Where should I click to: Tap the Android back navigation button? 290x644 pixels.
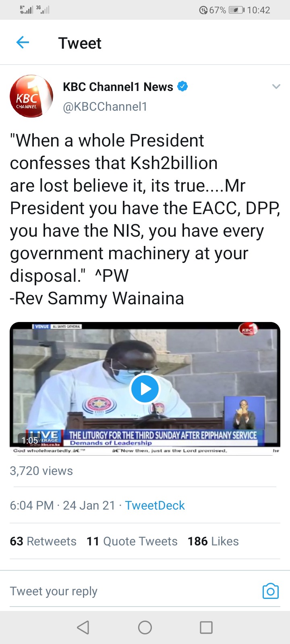(83, 627)
